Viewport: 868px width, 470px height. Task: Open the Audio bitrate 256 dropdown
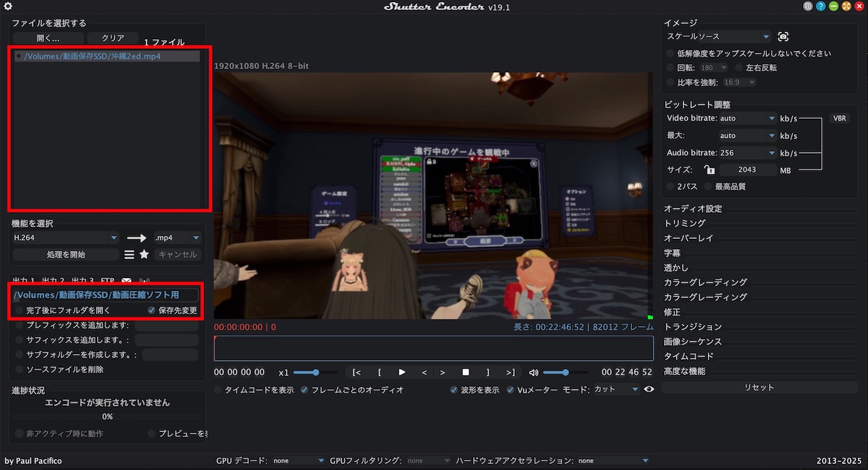[747, 153]
